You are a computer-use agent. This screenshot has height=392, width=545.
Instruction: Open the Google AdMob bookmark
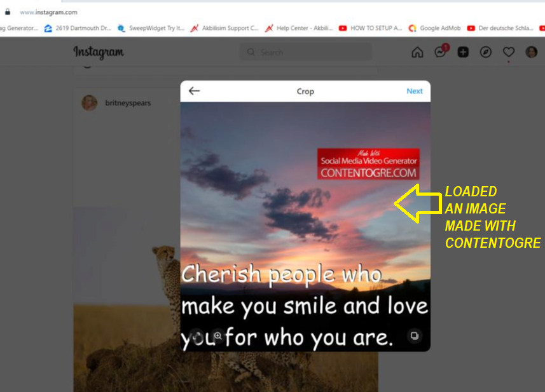coord(434,28)
